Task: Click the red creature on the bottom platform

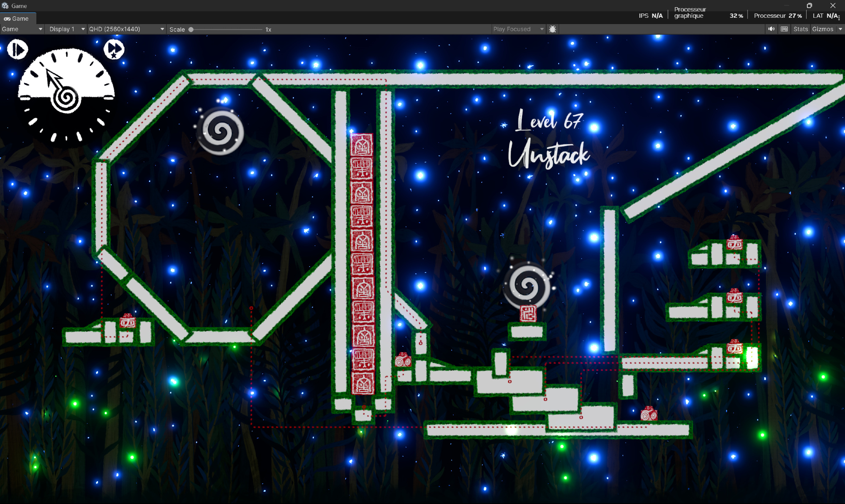Action: (x=649, y=414)
